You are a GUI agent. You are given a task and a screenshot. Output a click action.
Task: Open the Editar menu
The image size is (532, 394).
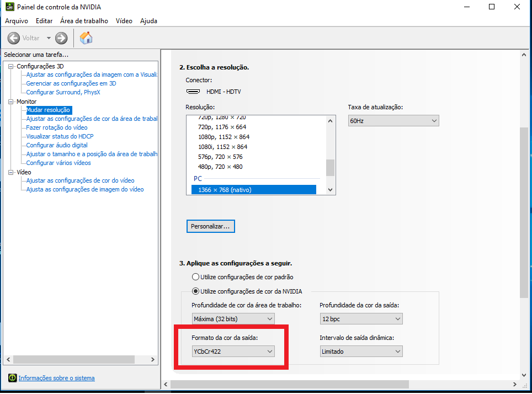(x=44, y=21)
